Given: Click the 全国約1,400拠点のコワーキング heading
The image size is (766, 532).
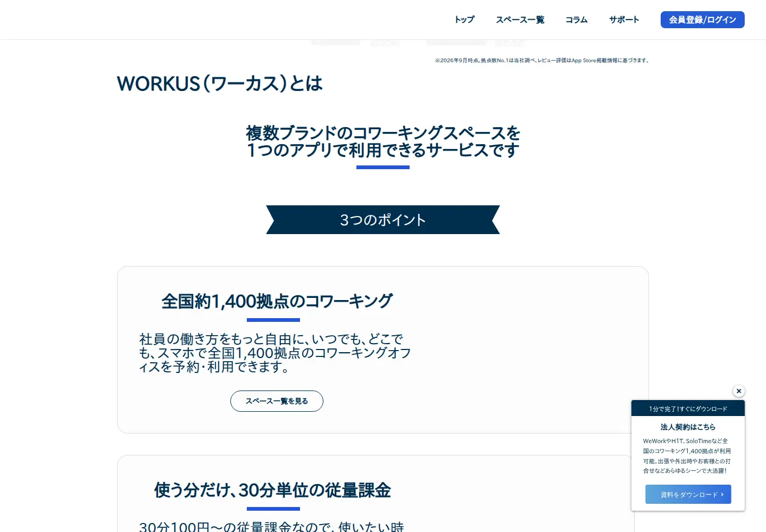Looking at the screenshot, I should coord(277,301).
